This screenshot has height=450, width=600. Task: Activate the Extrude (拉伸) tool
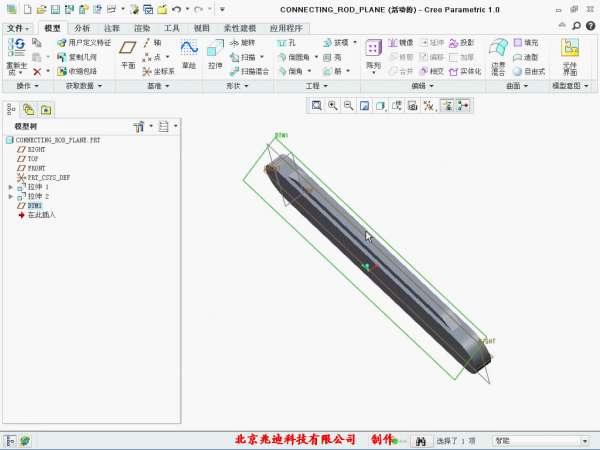(215, 54)
